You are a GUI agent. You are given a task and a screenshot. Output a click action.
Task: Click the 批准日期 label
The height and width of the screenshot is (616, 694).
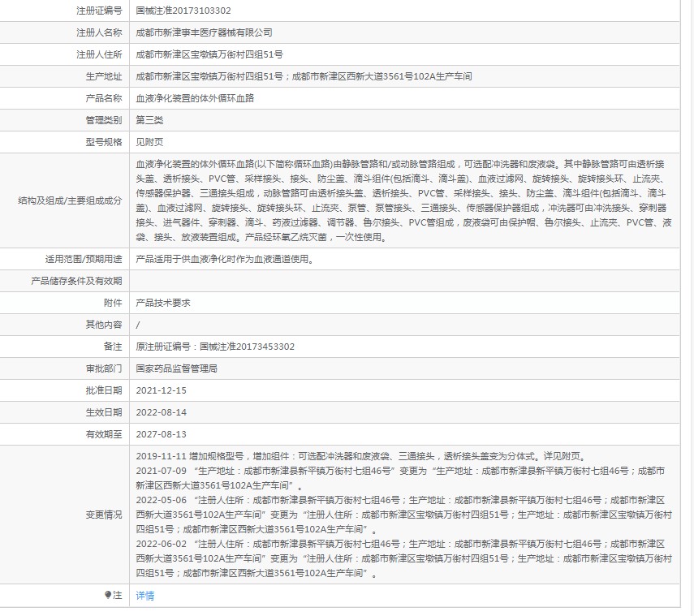click(104, 390)
